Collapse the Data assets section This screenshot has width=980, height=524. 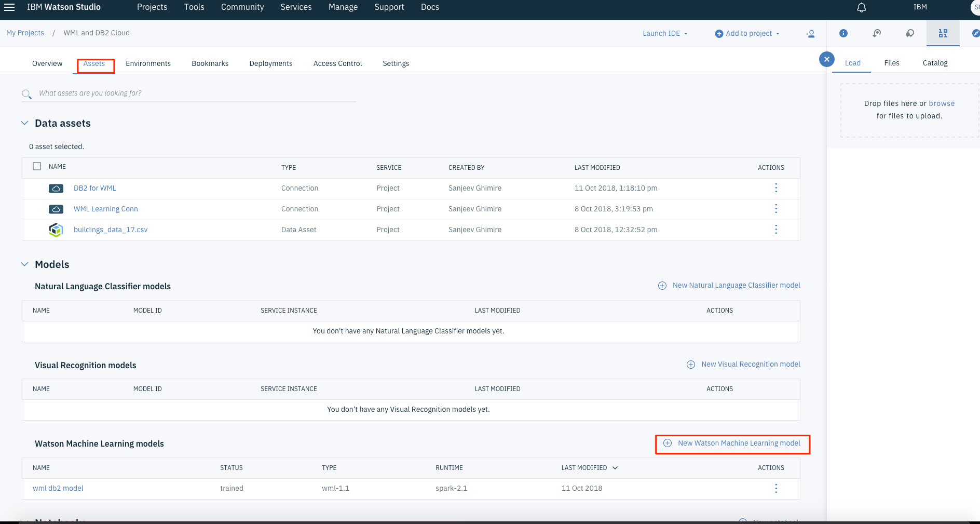coord(24,123)
